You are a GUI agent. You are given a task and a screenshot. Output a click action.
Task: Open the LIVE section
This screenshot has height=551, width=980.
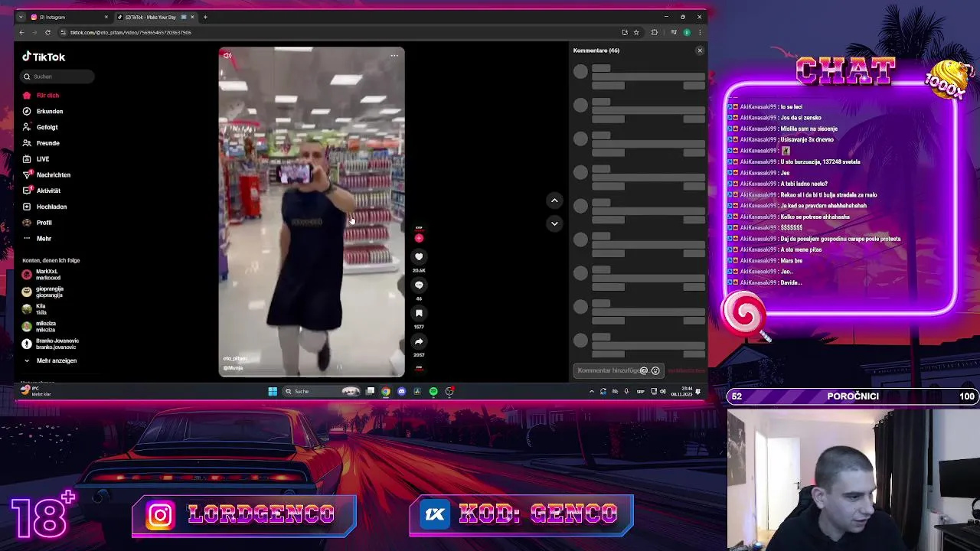click(42, 159)
